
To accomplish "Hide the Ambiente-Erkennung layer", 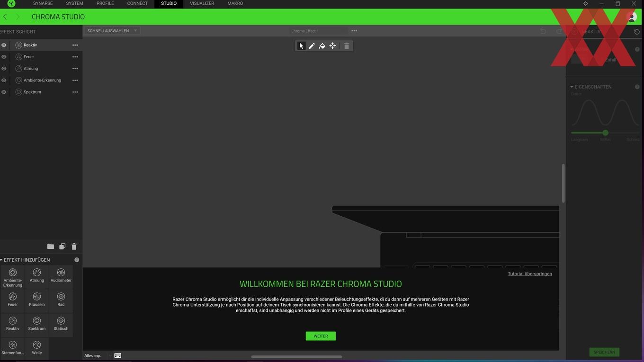I will 4,80.
